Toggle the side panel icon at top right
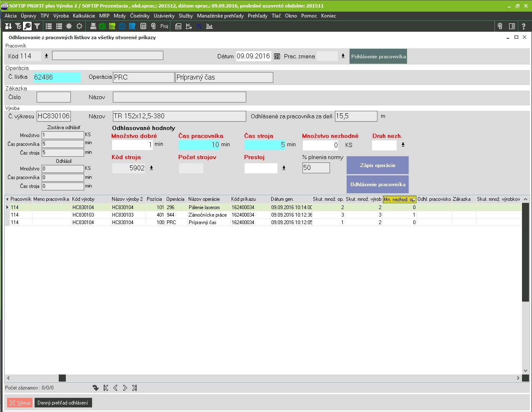This screenshot has width=532, height=412. [512, 26]
